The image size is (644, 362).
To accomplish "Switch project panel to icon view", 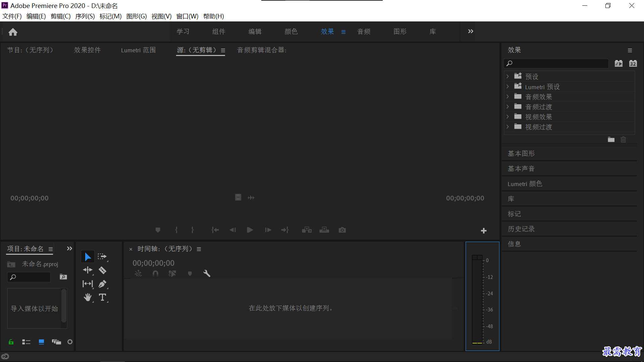I will coord(41,342).
